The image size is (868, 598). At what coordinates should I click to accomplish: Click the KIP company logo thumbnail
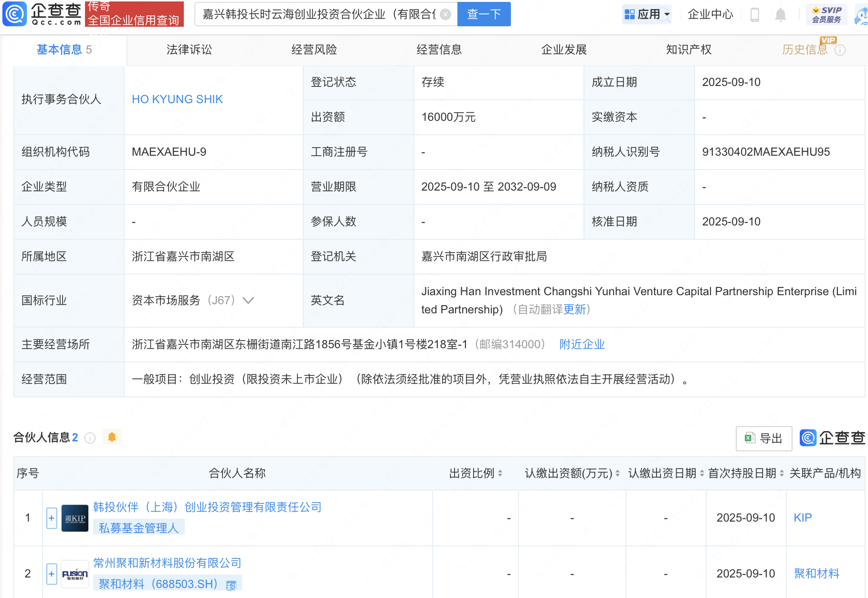[x=75, y=518]
